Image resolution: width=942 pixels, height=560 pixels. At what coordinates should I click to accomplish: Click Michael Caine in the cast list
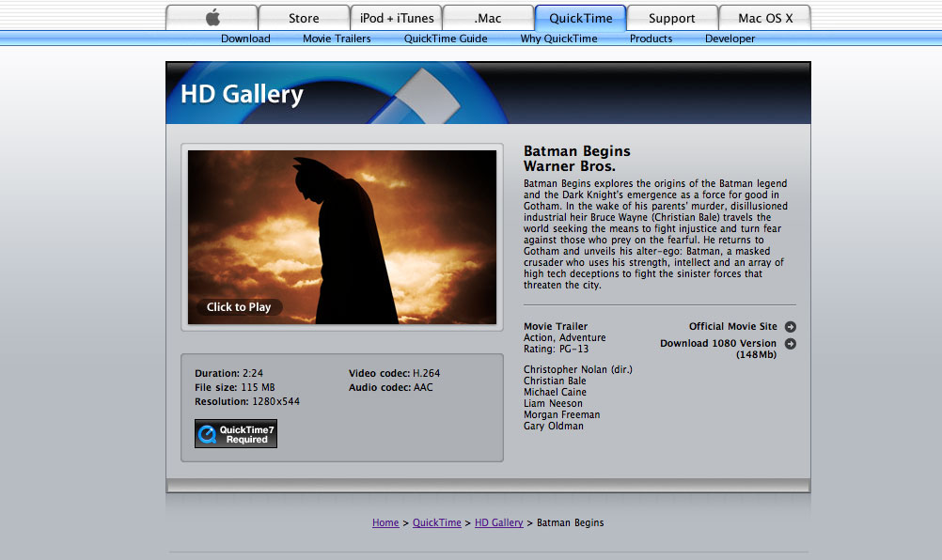click(x=555, y=393)
